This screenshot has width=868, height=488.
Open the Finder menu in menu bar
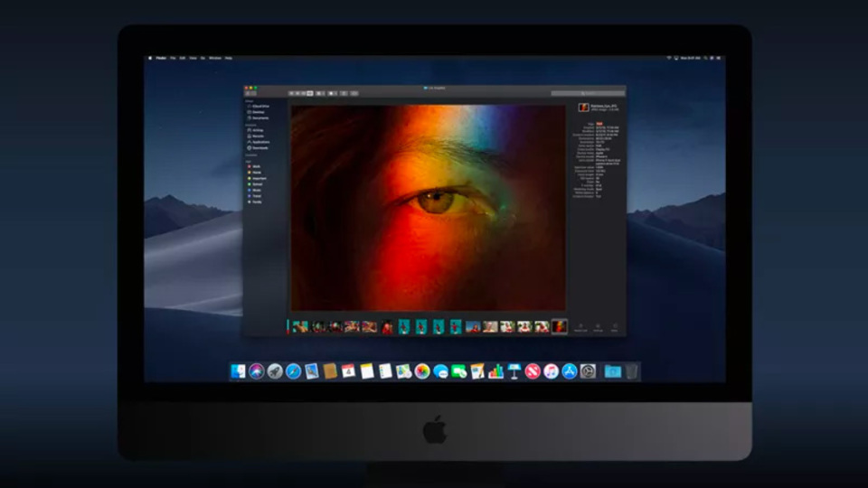pos(161,58)
